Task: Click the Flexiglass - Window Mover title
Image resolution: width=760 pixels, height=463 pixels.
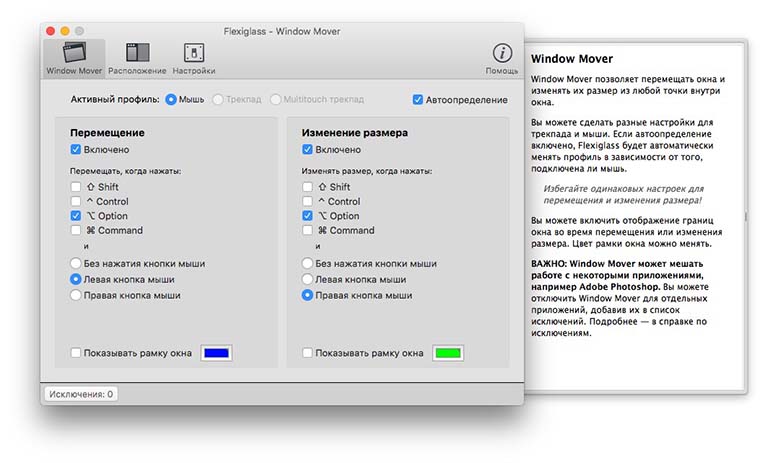Action: click(282, 32)
